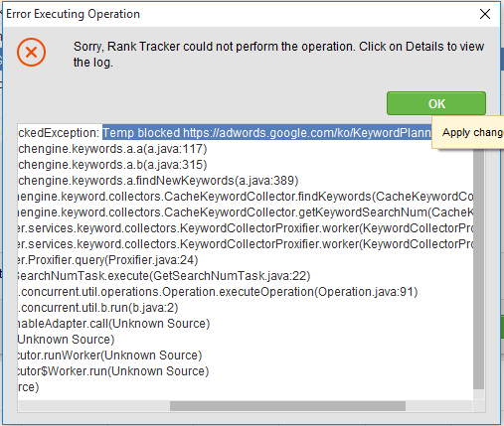Click the red error X icon
Viewport: 504px width, 426px height.
coord(32,52)
